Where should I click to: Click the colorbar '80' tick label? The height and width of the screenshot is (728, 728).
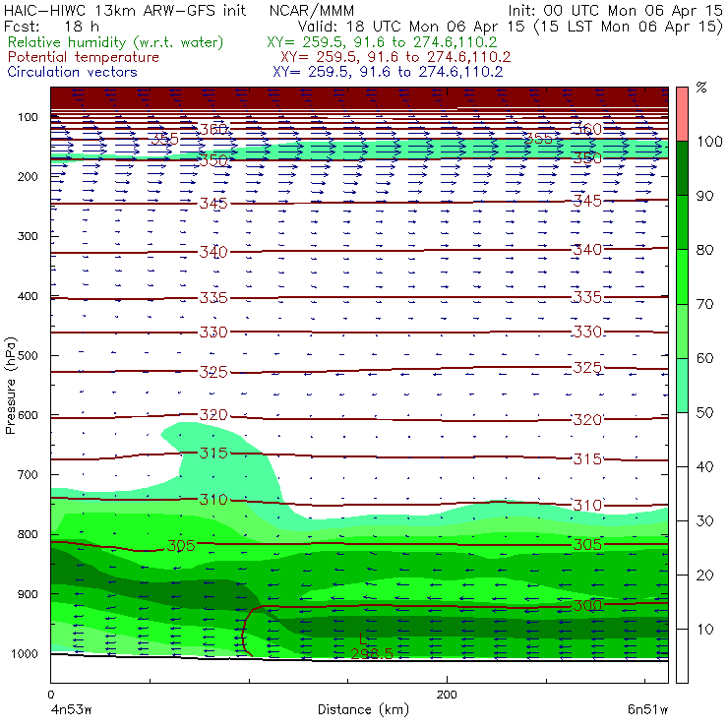coord(704,250)
